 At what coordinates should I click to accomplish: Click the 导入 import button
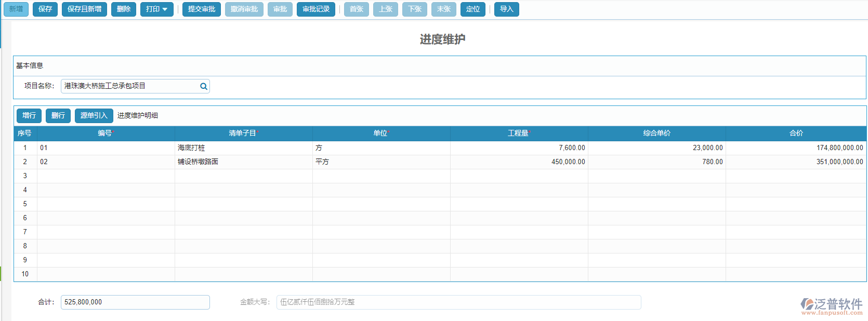tap(506, 9)
